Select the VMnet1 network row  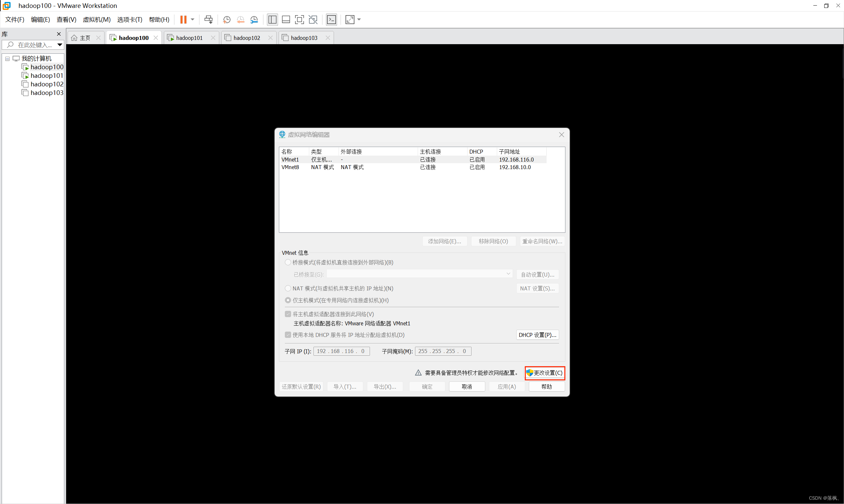point(413,159)
